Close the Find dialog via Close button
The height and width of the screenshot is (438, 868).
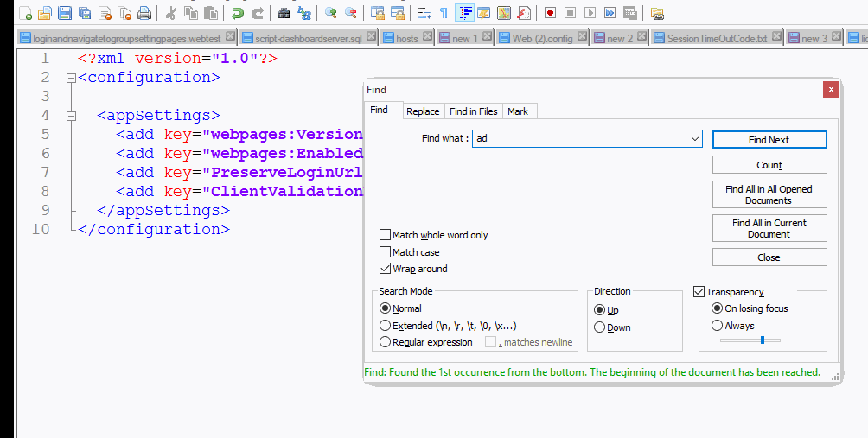point(769,257)
